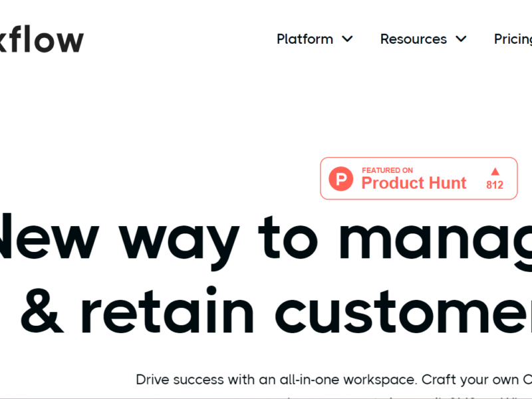Screen dimensions: 532x399
Task: Open the Resources menu label
Action: [413, 39]
